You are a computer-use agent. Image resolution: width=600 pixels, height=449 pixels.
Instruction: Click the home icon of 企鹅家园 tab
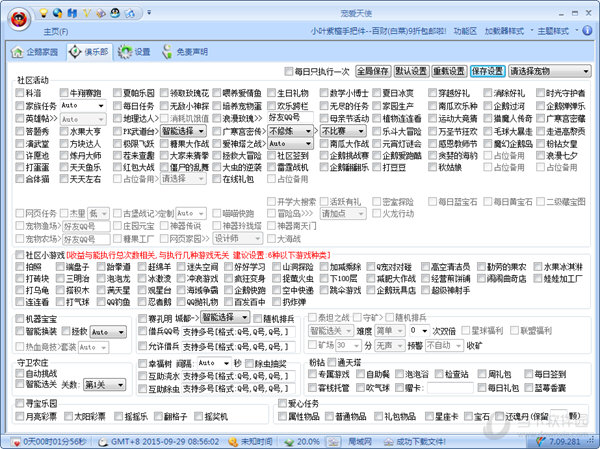tap(17, 52)
